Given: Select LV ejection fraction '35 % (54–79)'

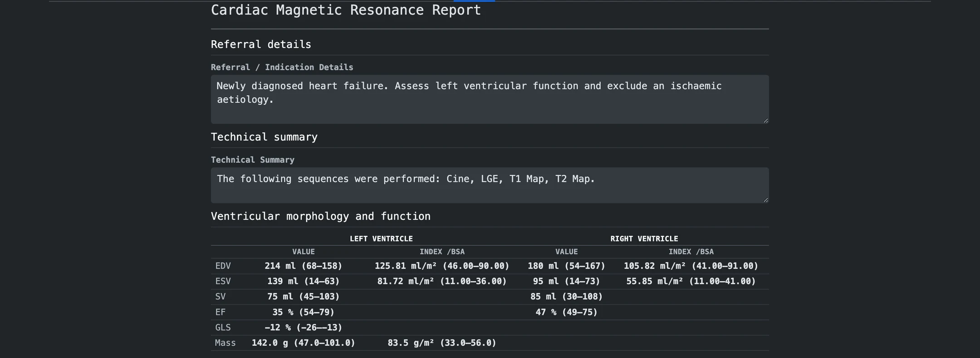Looking at the screenshot, I should coord(304,312).
